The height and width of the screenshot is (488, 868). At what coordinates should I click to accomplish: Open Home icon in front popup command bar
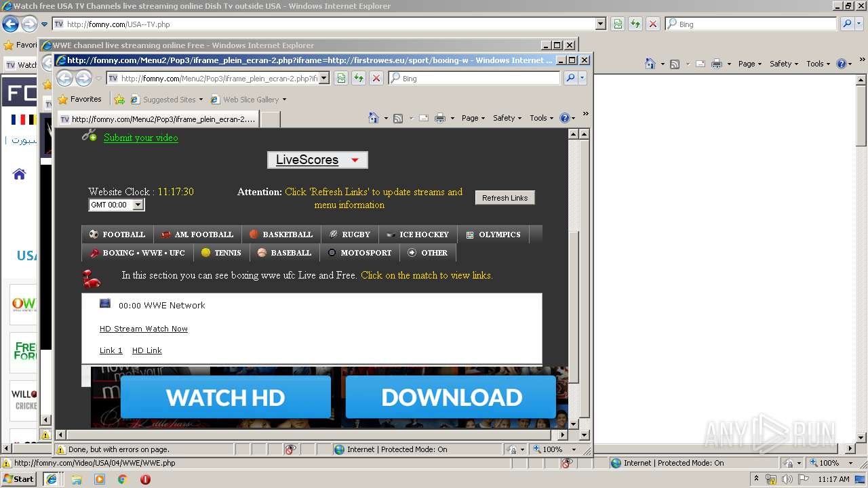click(x=373, y=118)
